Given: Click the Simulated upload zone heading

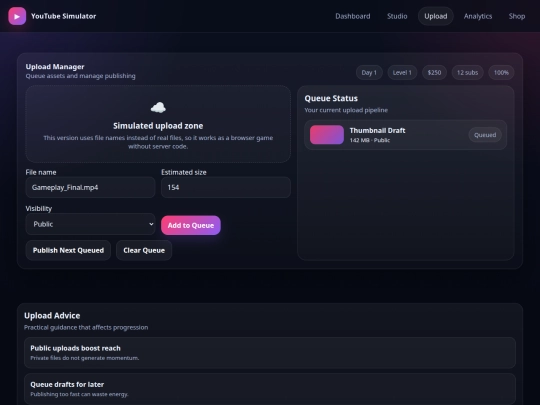Looking at the screenshot, I should tap(158, 126).
